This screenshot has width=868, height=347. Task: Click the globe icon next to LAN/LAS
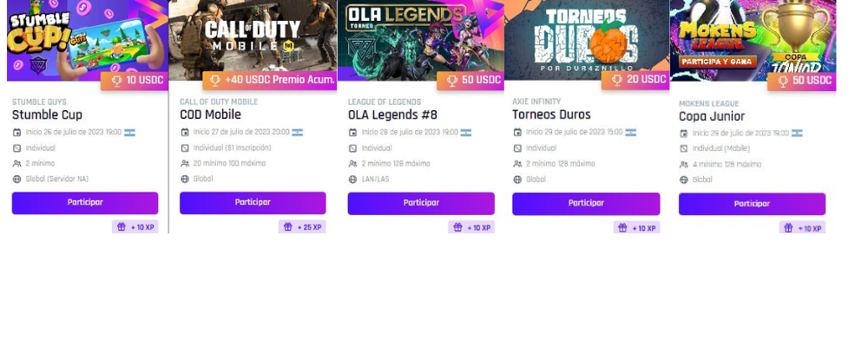coord(352,180)
